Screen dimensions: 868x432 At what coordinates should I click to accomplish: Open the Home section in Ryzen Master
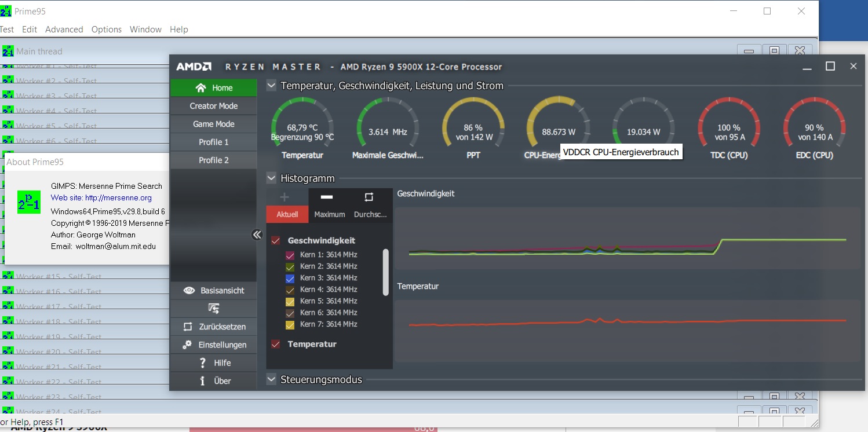click(x=213, y=88)
